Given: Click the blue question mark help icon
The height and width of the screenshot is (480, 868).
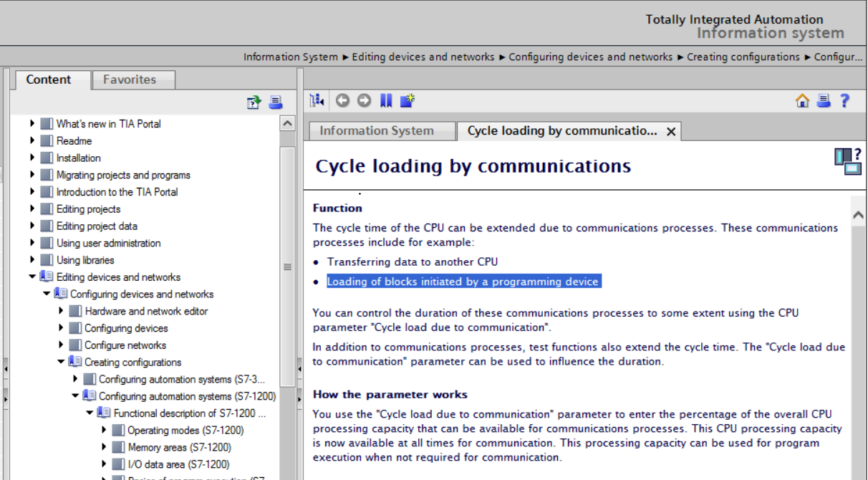Looking at the screenshot, I should pyautogui.click(x=845, y=101).
